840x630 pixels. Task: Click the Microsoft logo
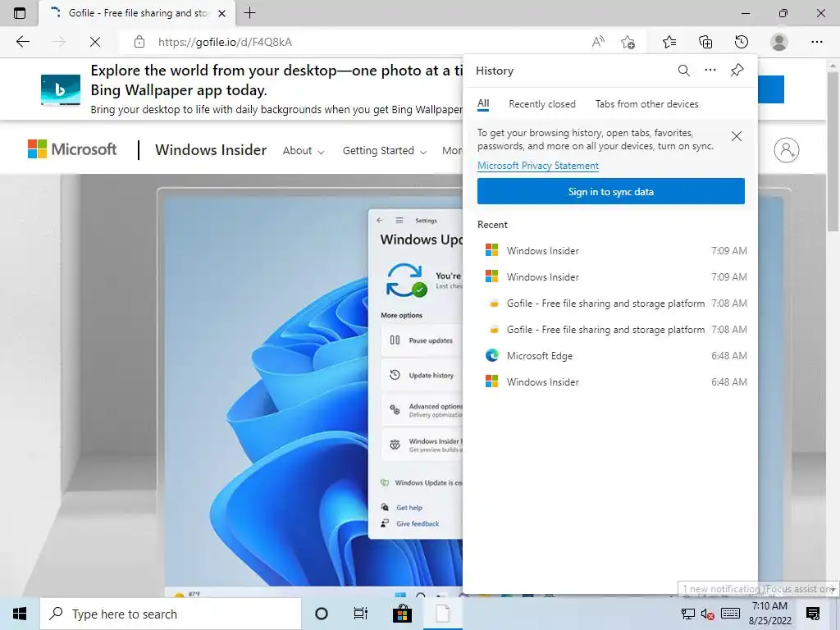coord(72,149)
